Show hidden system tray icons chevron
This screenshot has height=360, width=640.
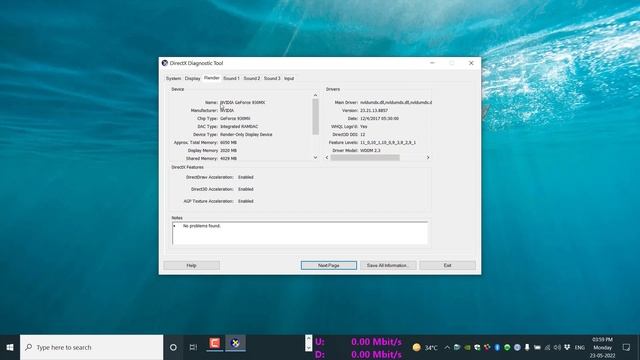447,347
